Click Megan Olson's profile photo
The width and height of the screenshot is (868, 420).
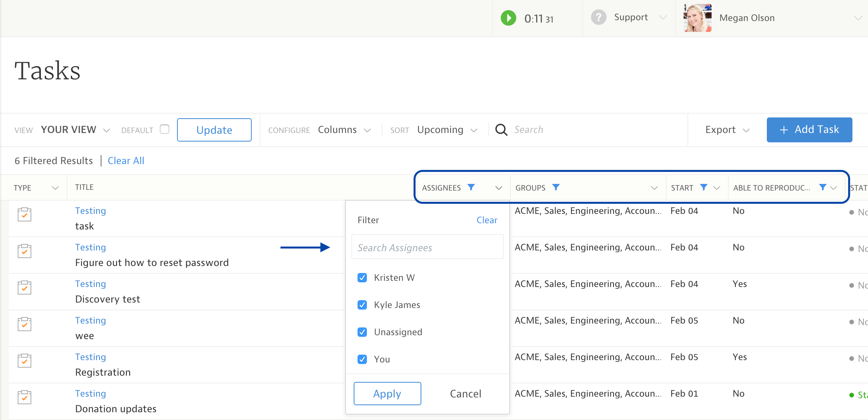coord(698,18)
